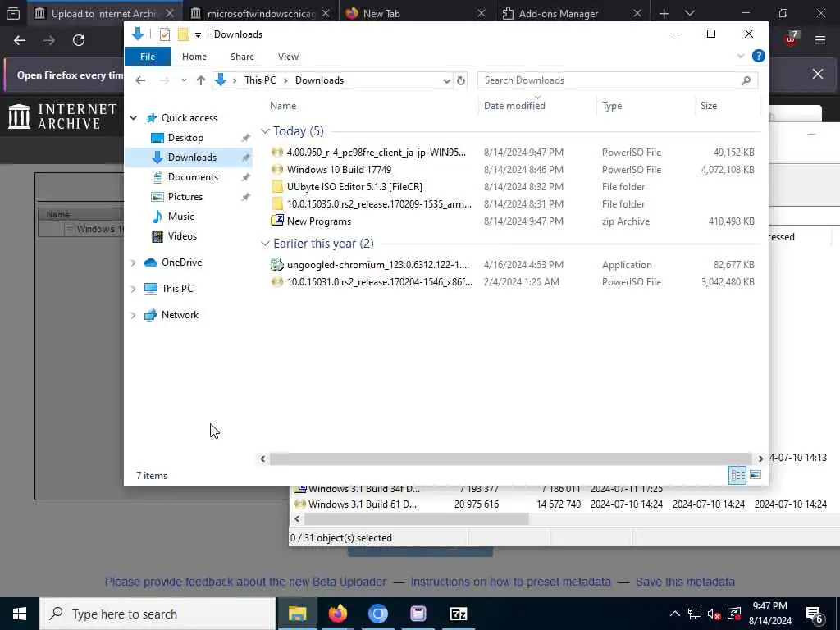840x630 pixels.
Task: Close the New Tab Firefox tab
Action: (x=481, y=13)
